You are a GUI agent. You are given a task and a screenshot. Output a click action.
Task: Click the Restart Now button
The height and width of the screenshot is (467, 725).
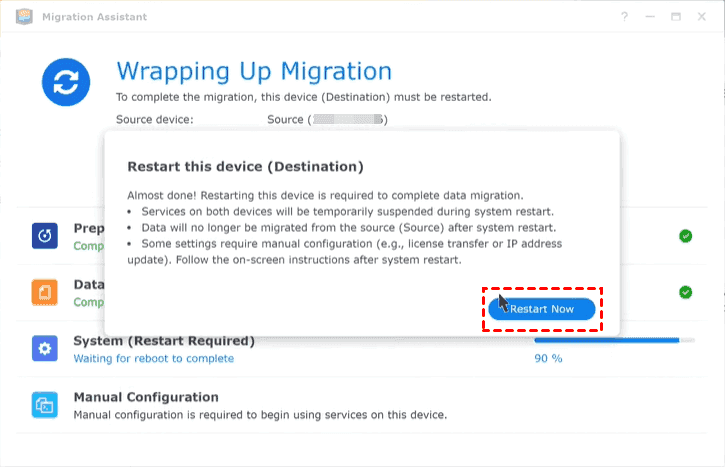click(x=541, y=309)
